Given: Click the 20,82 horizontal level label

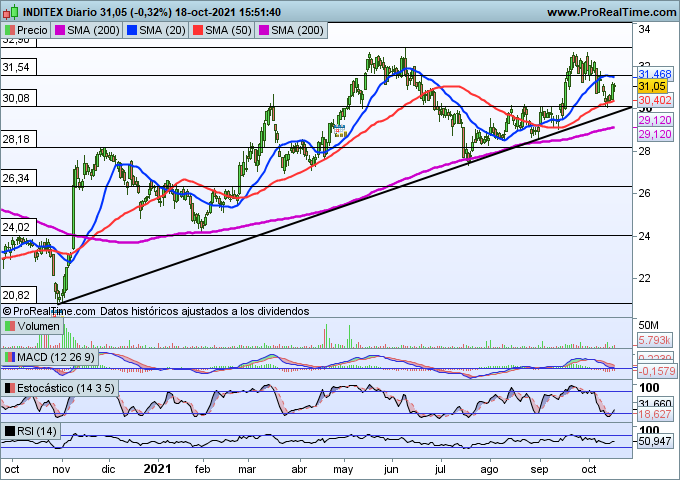Looking at the screenshot, I should coord(18,295).
